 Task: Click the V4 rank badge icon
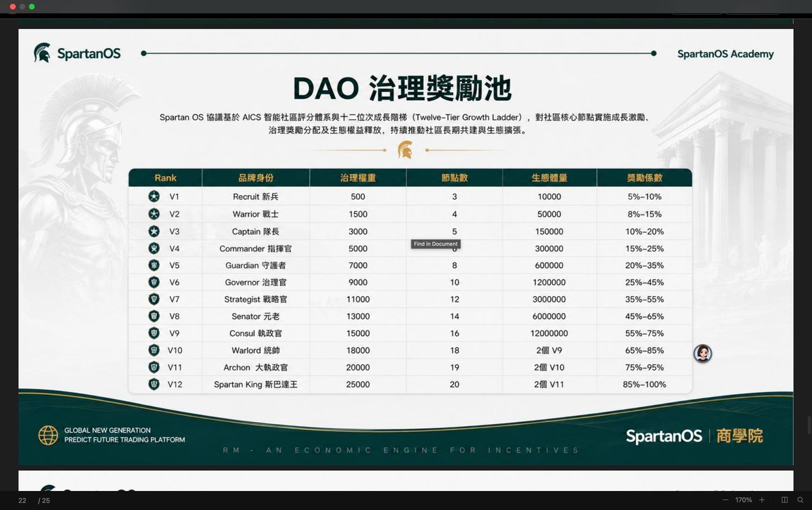pyautogui.click(x=154, y=249)
